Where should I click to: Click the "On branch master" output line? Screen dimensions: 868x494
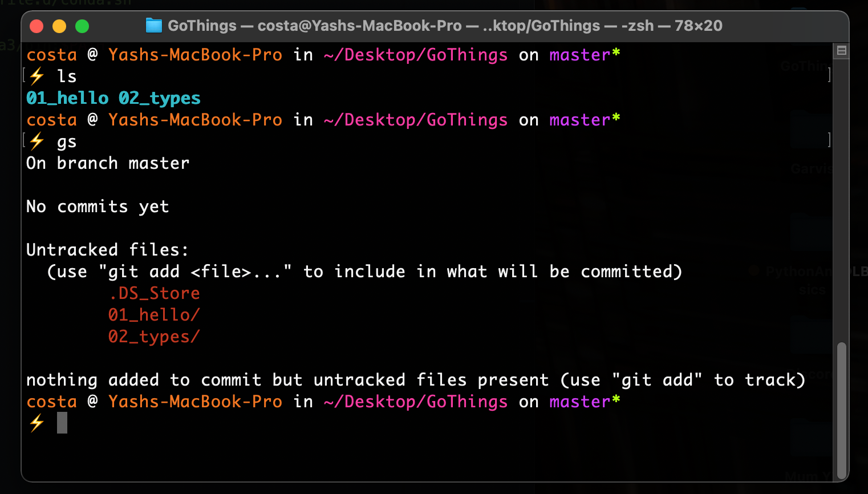108,163
